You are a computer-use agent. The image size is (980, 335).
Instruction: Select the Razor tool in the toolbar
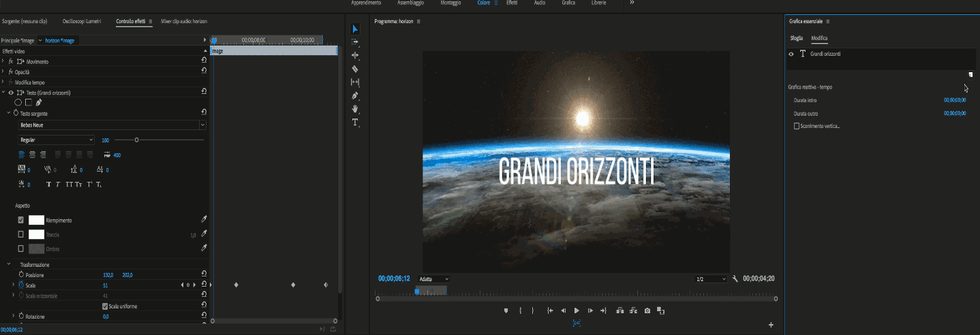click(x=355, y=69)
